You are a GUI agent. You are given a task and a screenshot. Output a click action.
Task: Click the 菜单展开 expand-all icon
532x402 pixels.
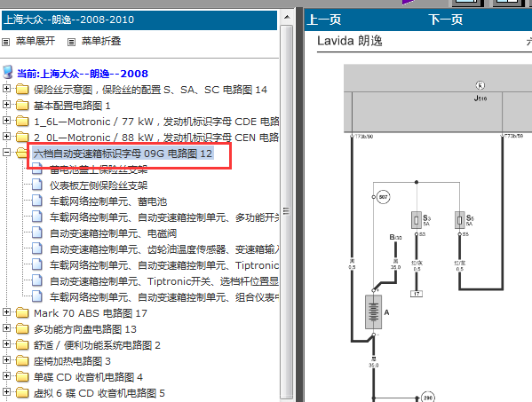click(5, 43)
